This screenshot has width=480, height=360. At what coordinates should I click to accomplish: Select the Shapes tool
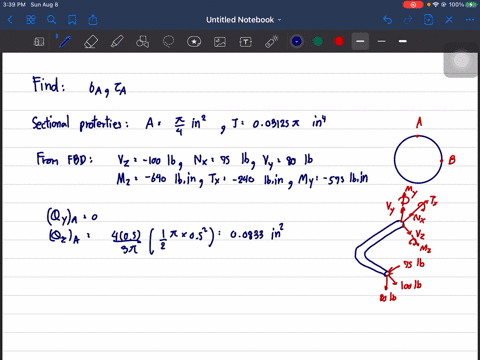click(143, 42)
